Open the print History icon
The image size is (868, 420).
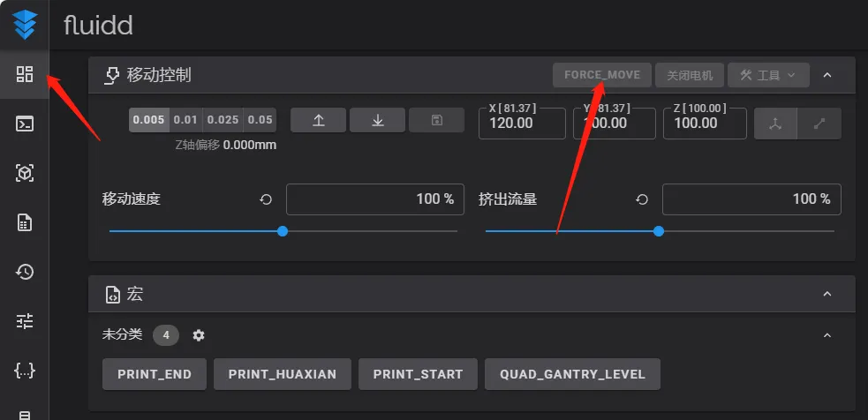25,272
